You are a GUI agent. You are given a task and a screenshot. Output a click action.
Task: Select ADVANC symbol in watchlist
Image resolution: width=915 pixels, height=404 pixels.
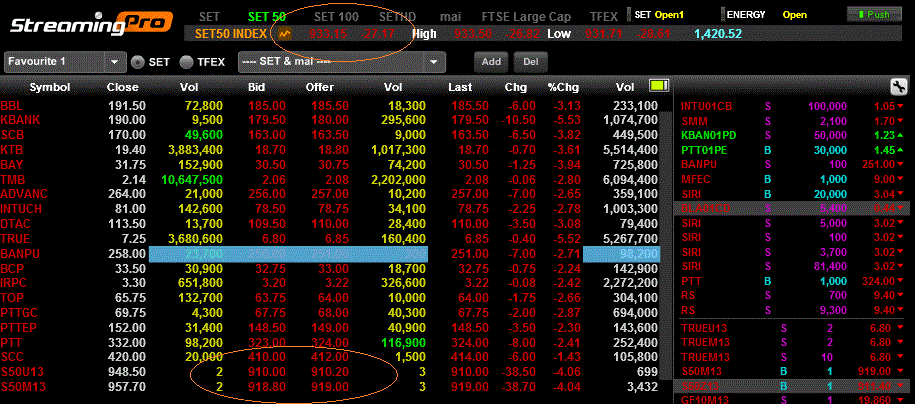(24, 194)
